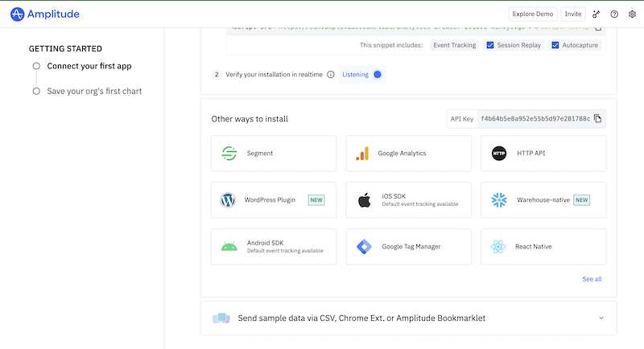Copy the API key with copy icon
The height and width of the screenshot is (349, 644).
pyautogui.click(x=598, y=119)
